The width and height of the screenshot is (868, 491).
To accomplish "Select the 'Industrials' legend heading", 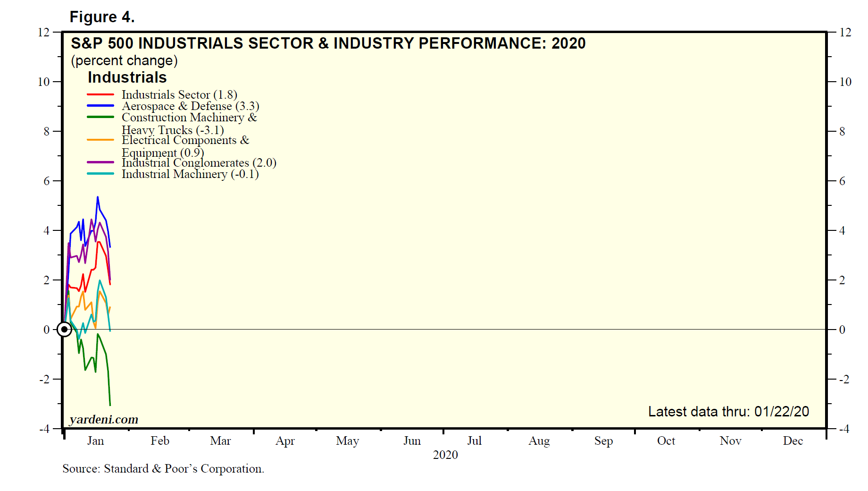I will click(127, 77).
